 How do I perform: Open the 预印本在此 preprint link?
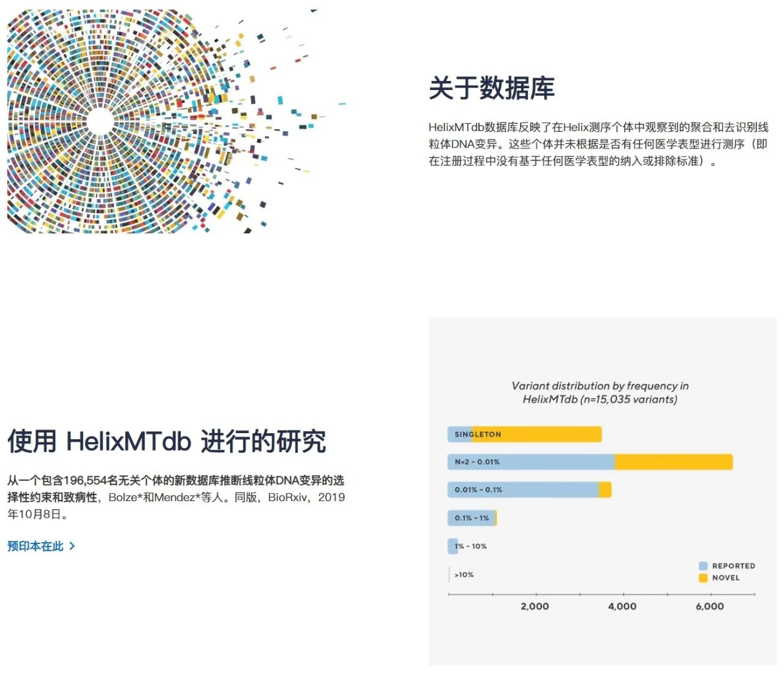(x=36, y=546)
